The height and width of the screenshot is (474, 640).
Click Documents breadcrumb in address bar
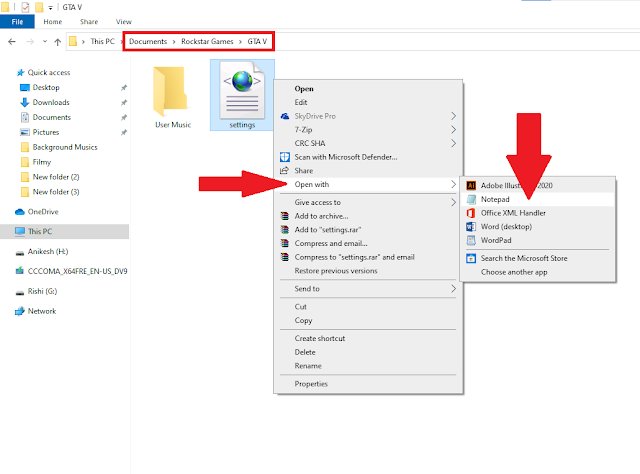(148, 42)
